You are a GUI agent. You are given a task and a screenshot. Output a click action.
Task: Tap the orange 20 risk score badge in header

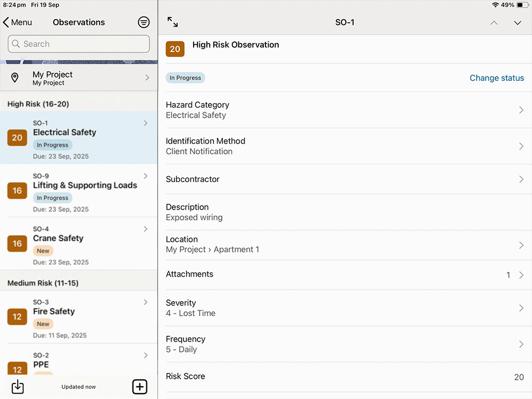click(175, 49)
